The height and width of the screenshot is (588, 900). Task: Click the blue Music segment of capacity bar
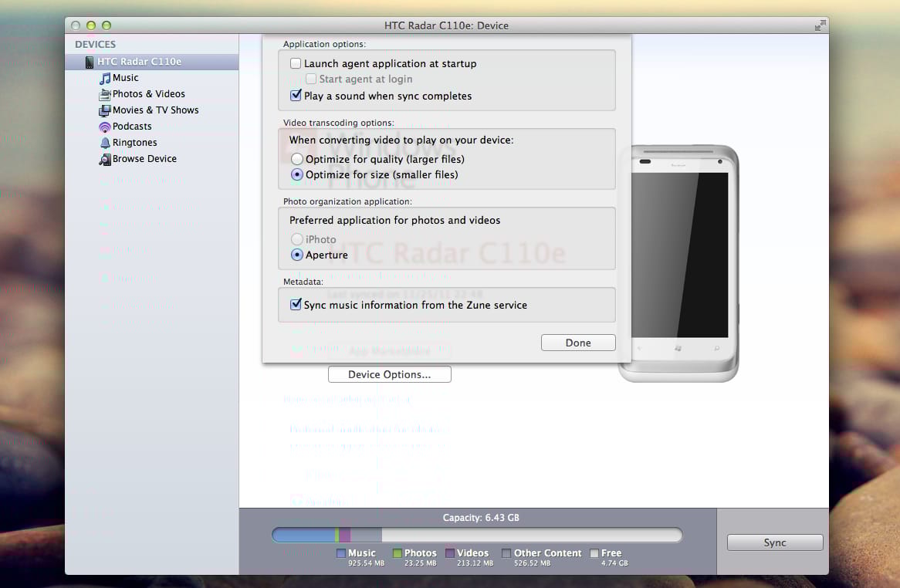tap(303, 536)
